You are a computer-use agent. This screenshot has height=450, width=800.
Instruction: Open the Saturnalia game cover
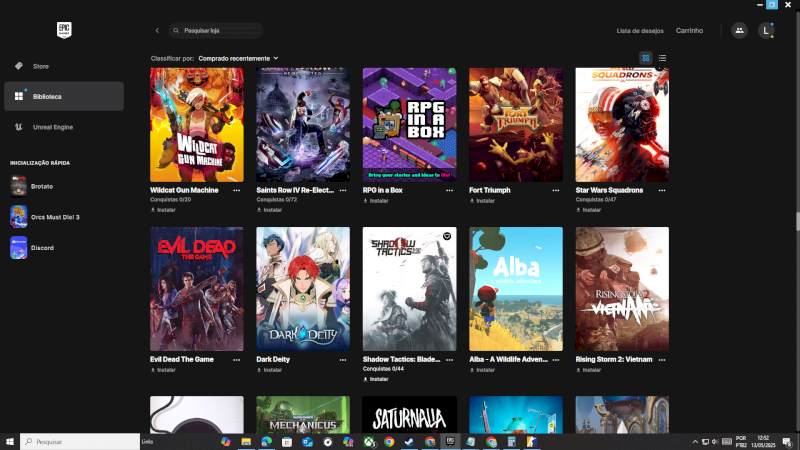pyautogui.click(x=410, y=415)
